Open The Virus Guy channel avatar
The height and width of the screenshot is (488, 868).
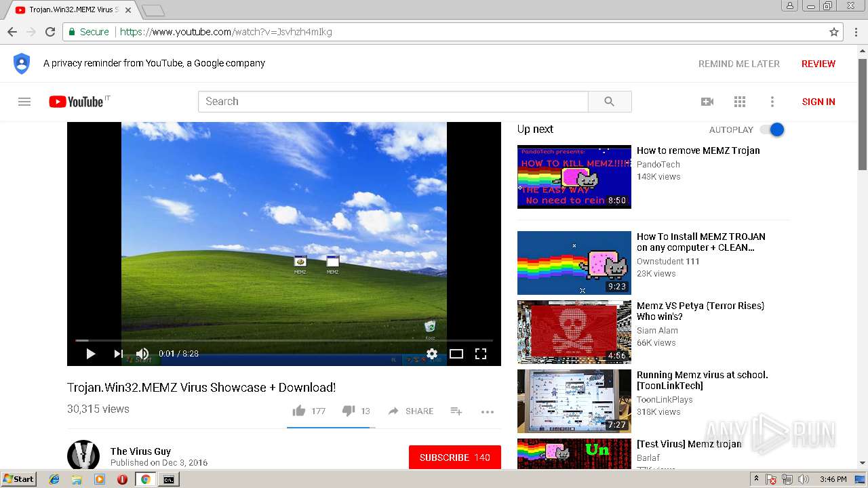coord(83,455)
